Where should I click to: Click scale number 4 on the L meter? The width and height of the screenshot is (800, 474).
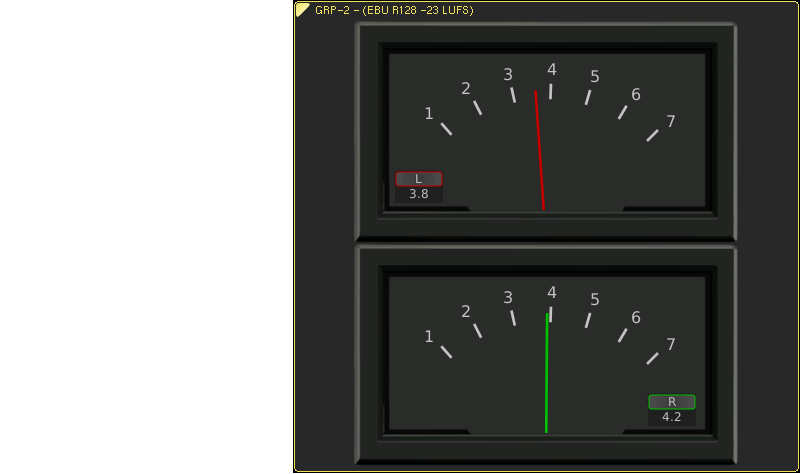pos(552,70)
